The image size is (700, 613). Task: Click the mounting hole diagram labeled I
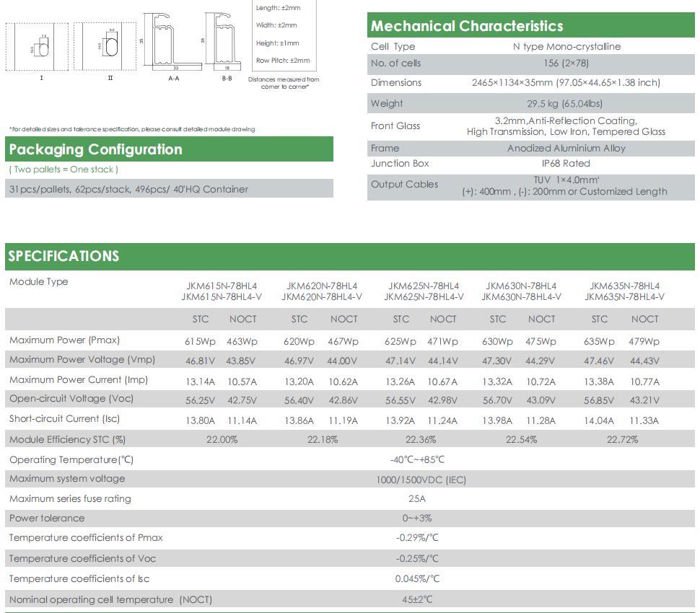[40, 47]
